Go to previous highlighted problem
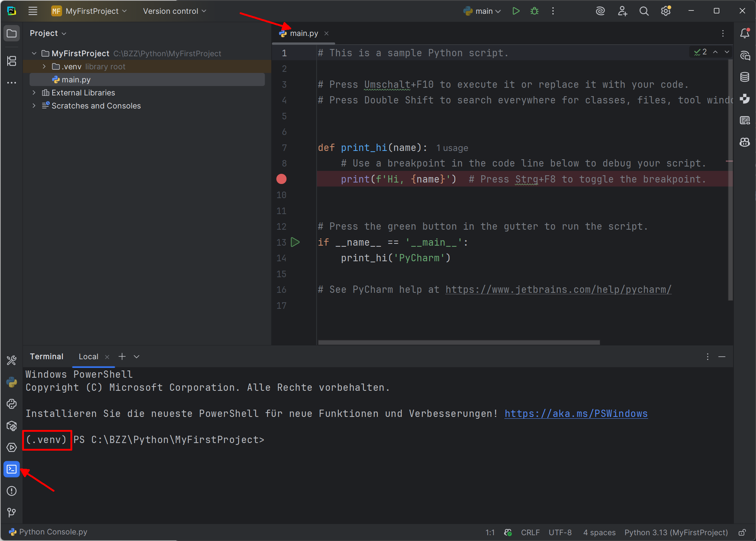 point(715,52)
